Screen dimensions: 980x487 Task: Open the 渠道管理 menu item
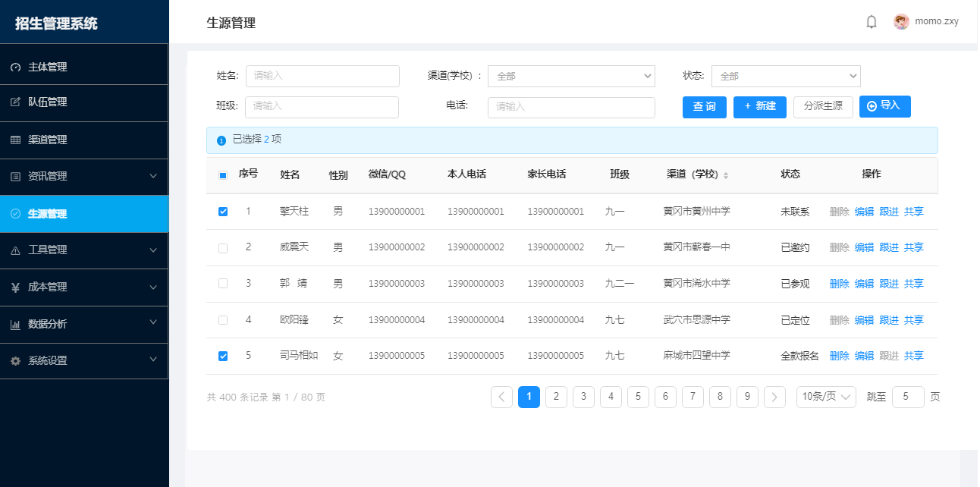(x=84, y=140)
